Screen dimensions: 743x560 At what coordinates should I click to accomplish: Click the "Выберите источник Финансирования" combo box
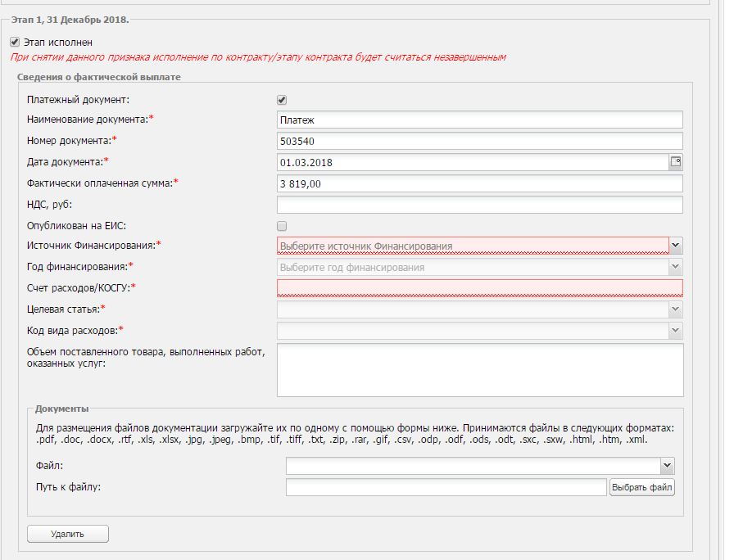[473, 246]
